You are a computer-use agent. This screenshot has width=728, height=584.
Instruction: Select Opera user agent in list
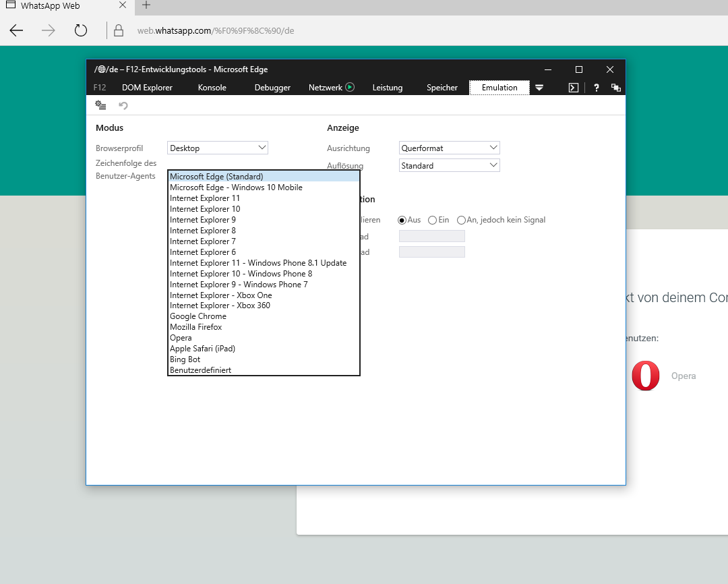[264, 338]
